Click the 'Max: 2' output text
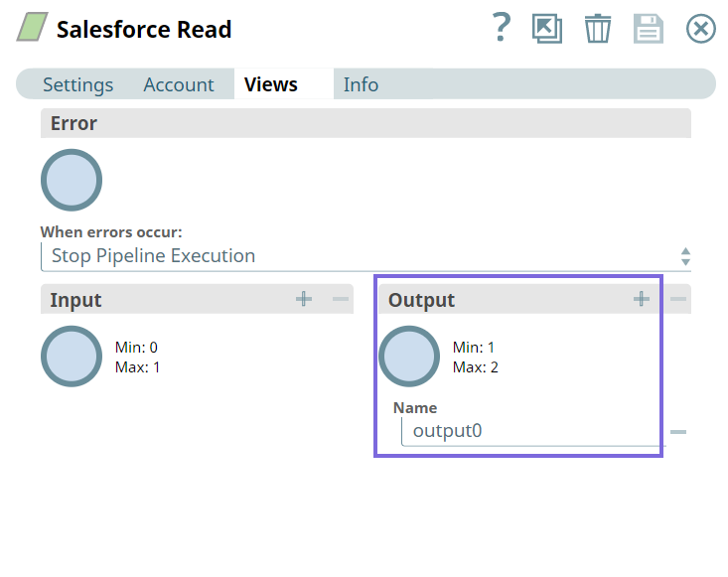Image resolution: width=728 pixels, height=577 pixels. (x=476, y=367)
